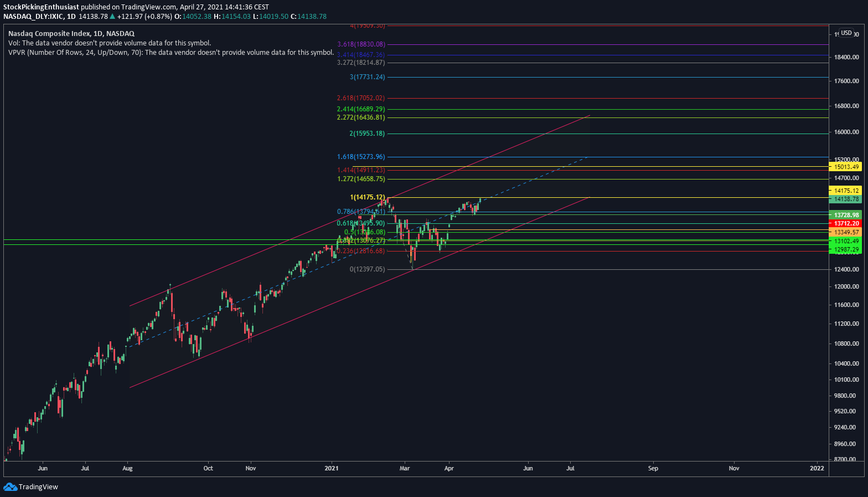
Task: Click 12400.00 on the price axis
Action: 846,269
